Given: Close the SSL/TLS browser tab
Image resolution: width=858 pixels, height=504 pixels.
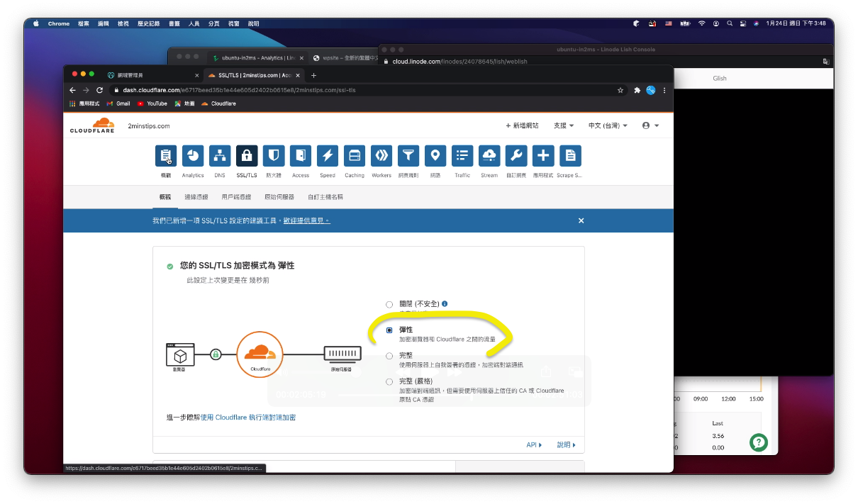Looking at the screenshot, I should tap(299, 75).
